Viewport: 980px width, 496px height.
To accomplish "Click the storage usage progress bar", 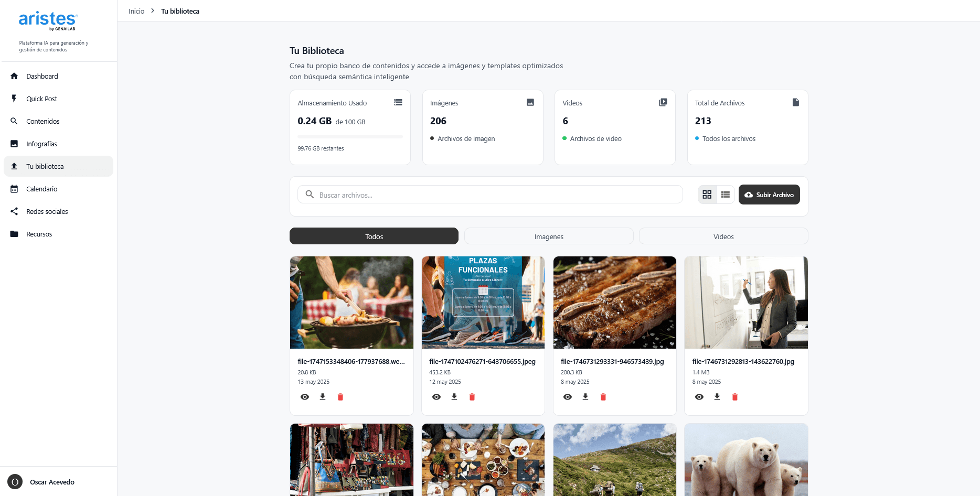I will [x=350, y=136].
